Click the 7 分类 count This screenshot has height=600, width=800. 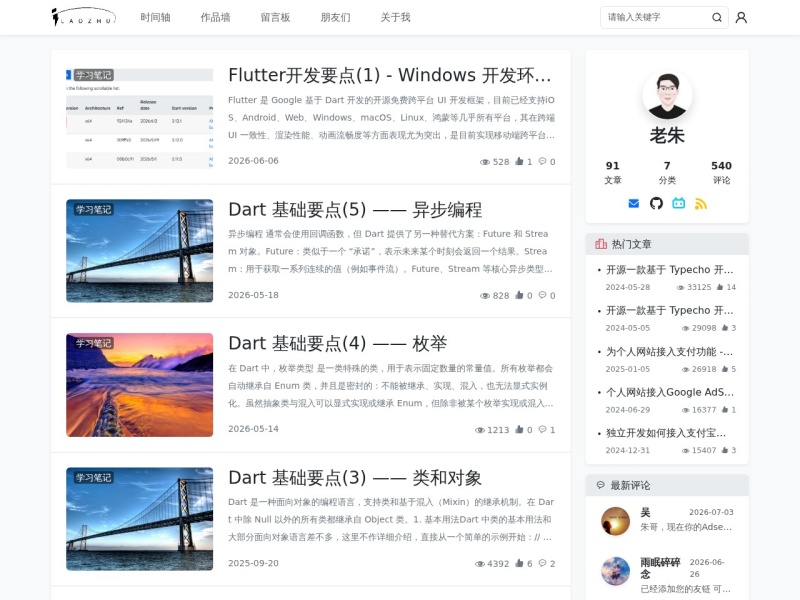point(667,172)
